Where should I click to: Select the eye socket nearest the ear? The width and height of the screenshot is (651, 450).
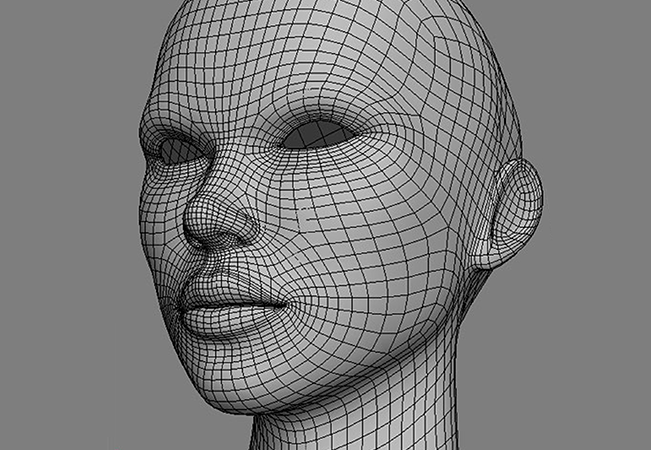318,137
